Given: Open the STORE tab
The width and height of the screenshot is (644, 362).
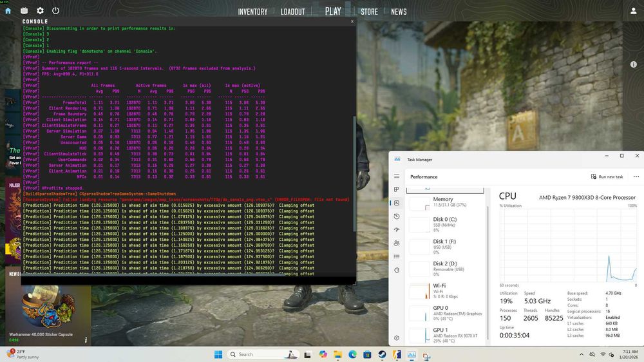Looking at the screenshot, I should pyautogui.click(x=369, y=12).
